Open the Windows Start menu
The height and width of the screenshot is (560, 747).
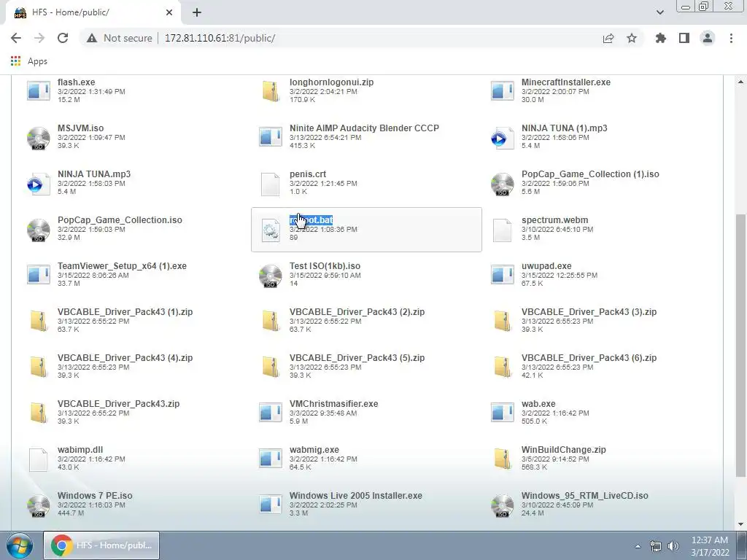point(20,545)
